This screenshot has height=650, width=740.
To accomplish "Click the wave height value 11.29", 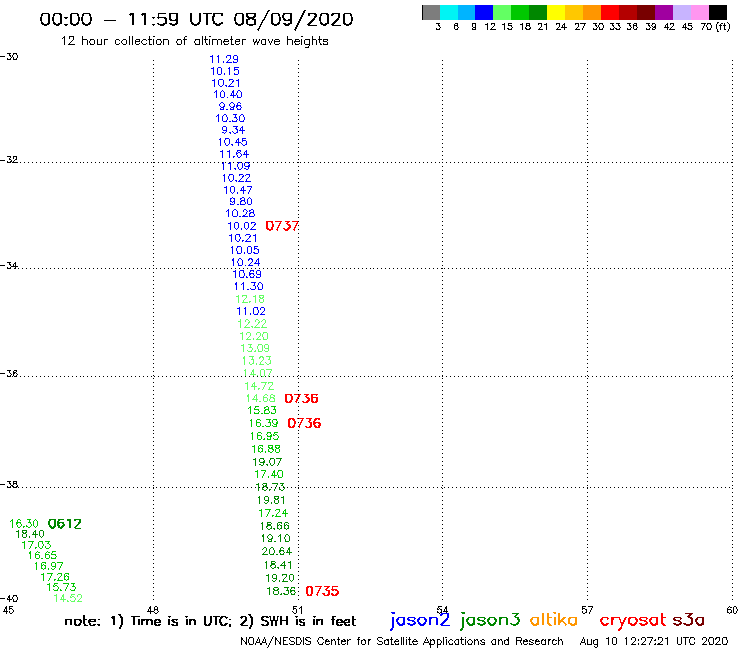I will (x=224, y=59).
